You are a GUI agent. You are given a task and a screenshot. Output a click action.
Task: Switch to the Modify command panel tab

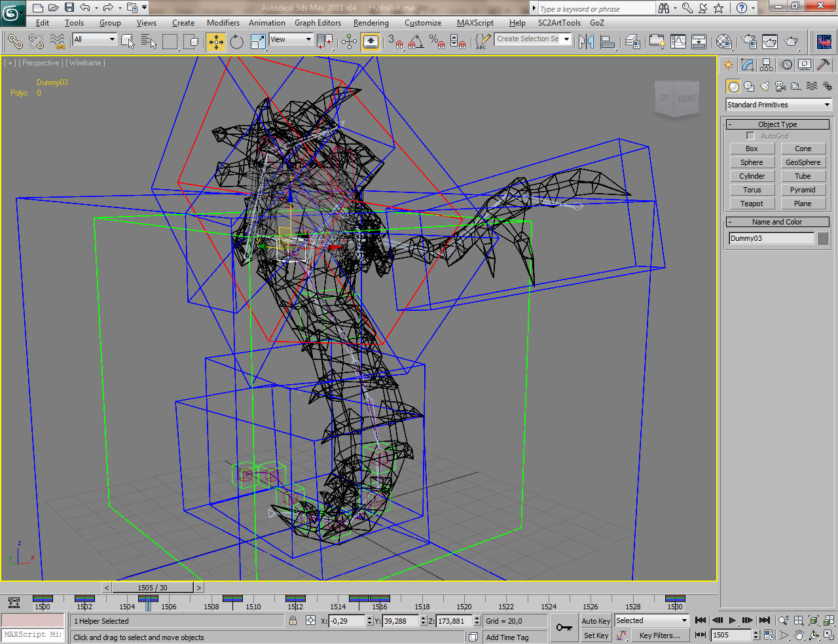(x=748, y=65)
